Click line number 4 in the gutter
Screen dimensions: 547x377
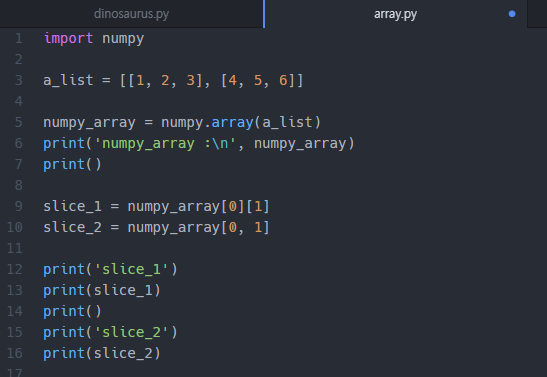[x=18, y=101]
